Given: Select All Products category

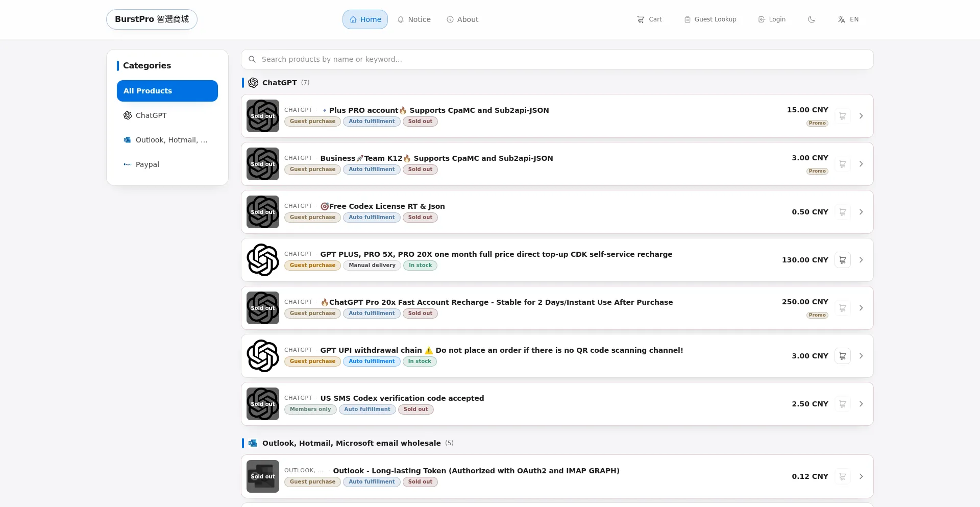Looking at the screenshot, I should (167, 91).
